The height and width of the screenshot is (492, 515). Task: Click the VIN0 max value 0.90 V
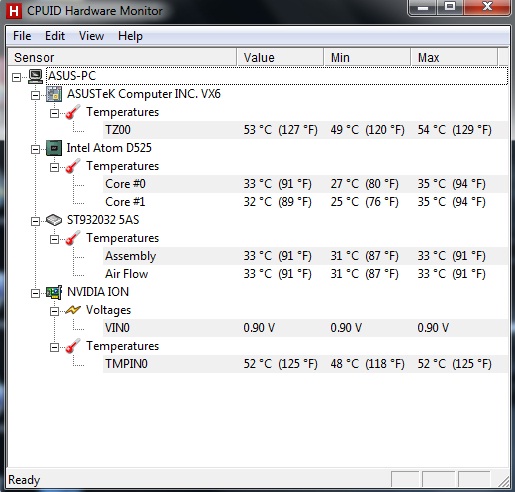pyautogui.click(x=433, y=328)
